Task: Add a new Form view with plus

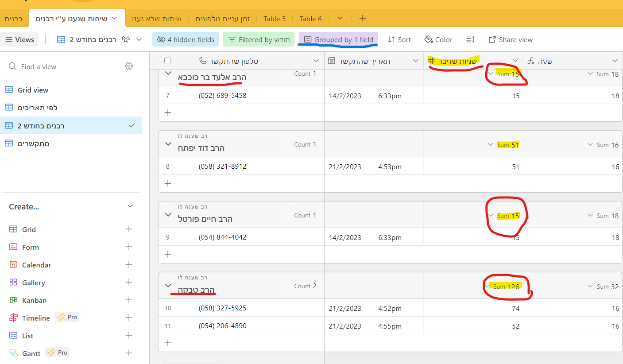Action: pyautogui.click(x=129, y=247)
